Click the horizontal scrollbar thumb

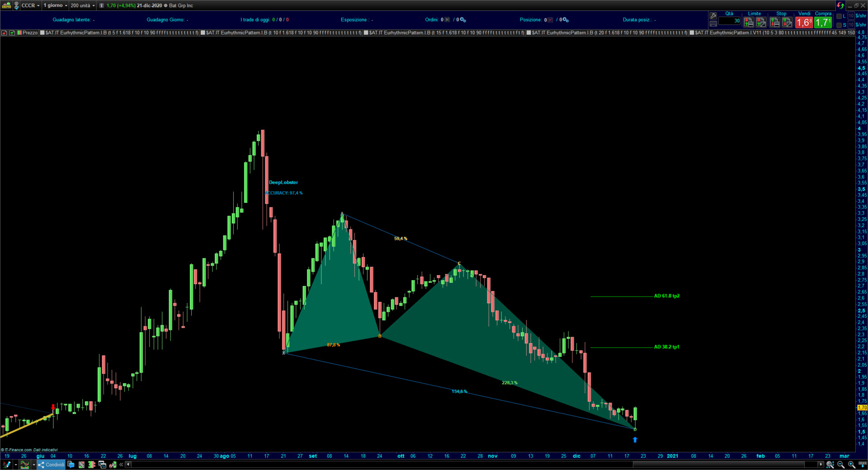click(719, 465)
